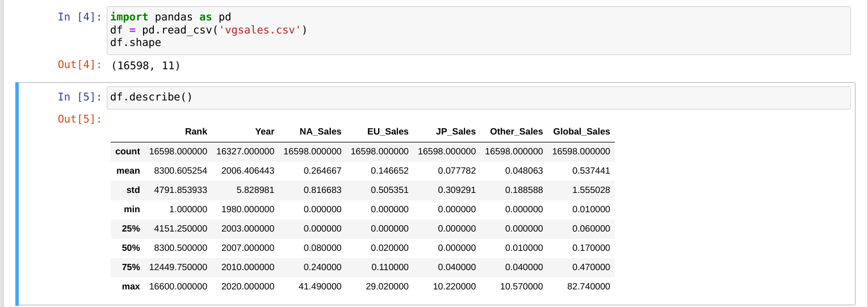Image resolution: width=868 pixels, height=307 pixels.
Task: Click the mean NA_Sales value 0.264667
Action: pyautogui.click(x=322, y=171)
